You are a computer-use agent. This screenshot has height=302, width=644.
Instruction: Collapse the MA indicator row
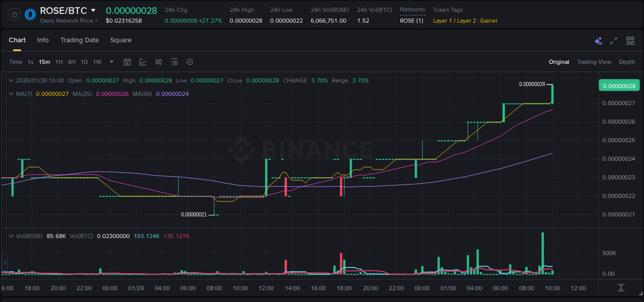11,93
